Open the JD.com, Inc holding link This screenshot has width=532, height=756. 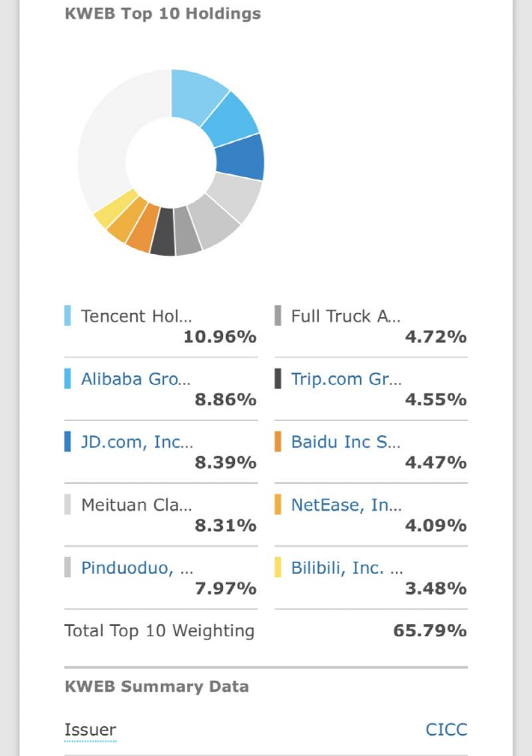pyautogui.click(x=137, y=442)
